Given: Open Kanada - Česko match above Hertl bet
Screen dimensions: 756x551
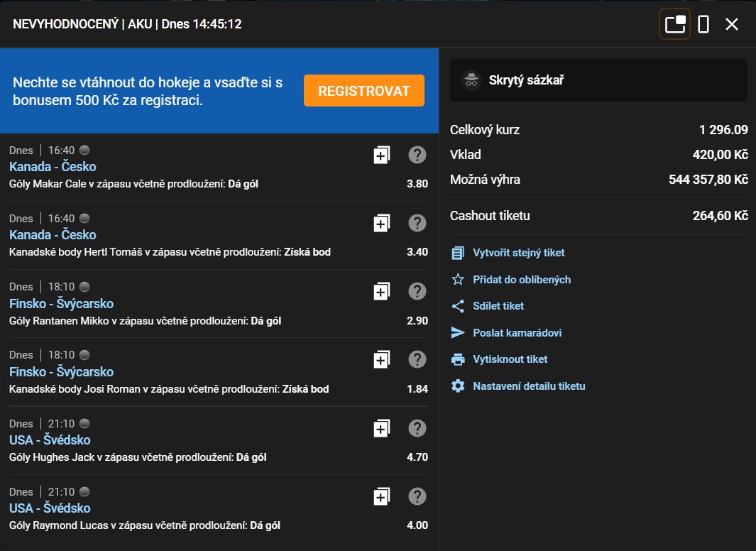Looking at the screenshot, I should point(53,235).
